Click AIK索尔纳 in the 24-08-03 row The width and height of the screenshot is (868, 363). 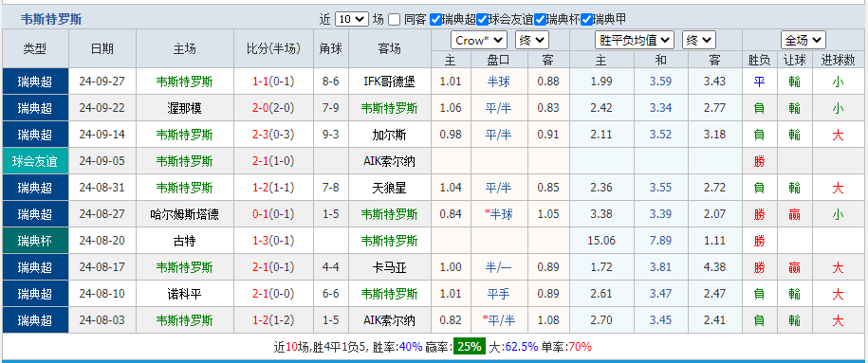(390, 320)
